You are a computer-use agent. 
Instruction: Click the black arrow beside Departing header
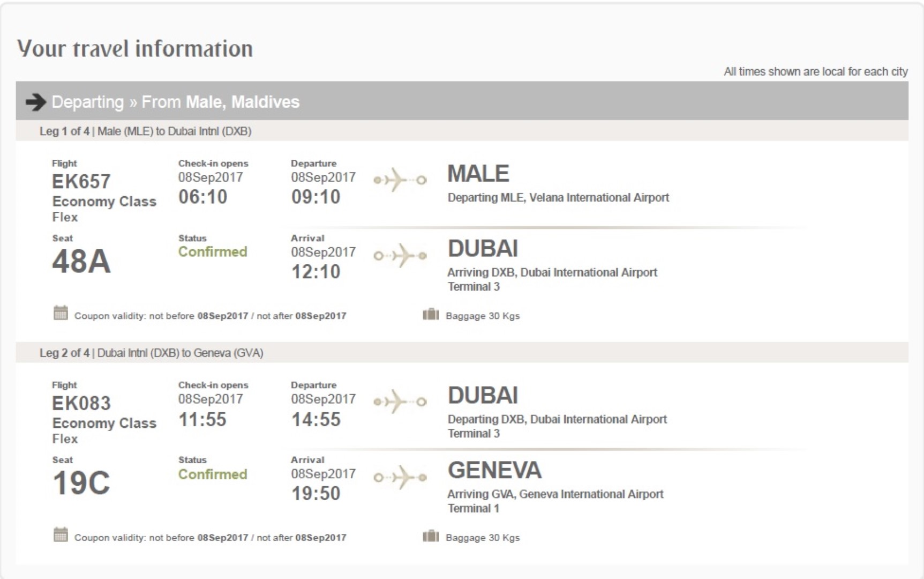tap(36, 102)
